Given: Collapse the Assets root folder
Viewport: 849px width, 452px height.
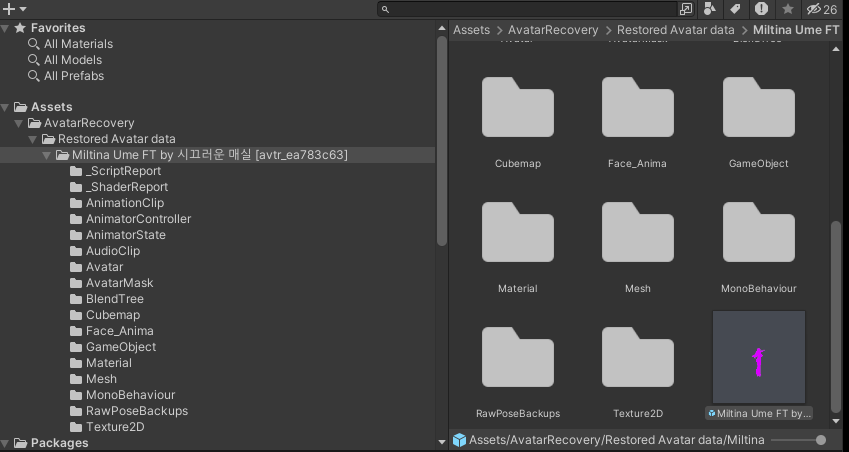Looking at the screenshot, I should (x=5, y=107).
